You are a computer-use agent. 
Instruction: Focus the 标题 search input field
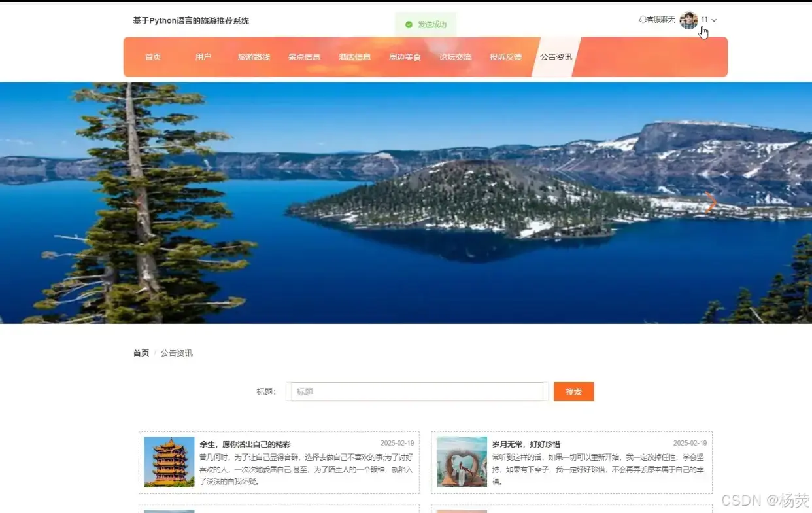pos(416,391)
